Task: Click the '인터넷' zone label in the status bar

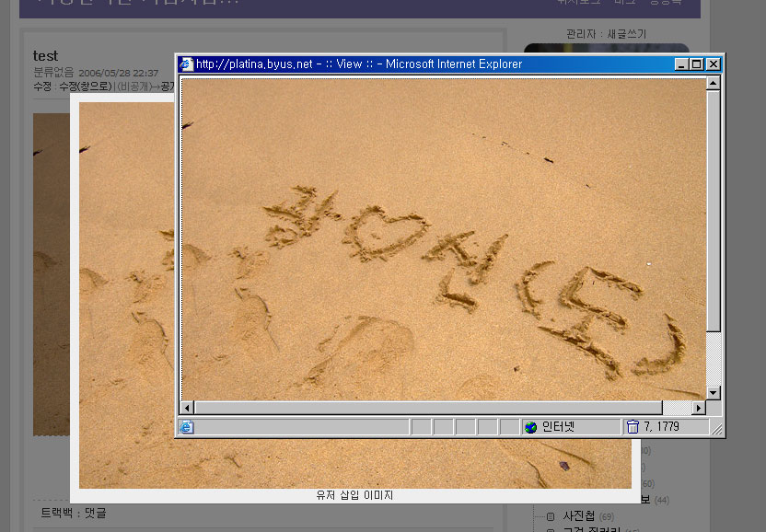Action: pyautogui.click(x=558, y=427)
